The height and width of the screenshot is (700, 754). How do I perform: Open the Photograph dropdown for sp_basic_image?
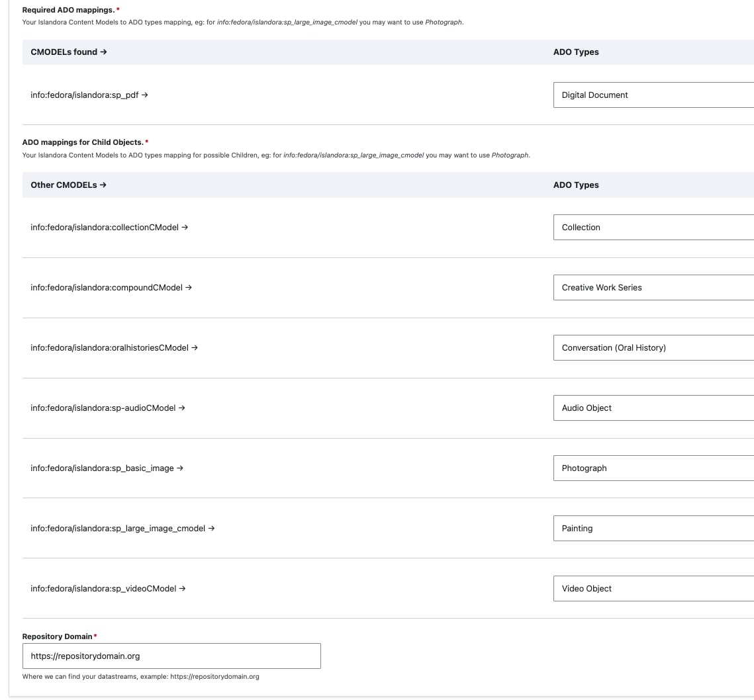click(x=652, y=468)
